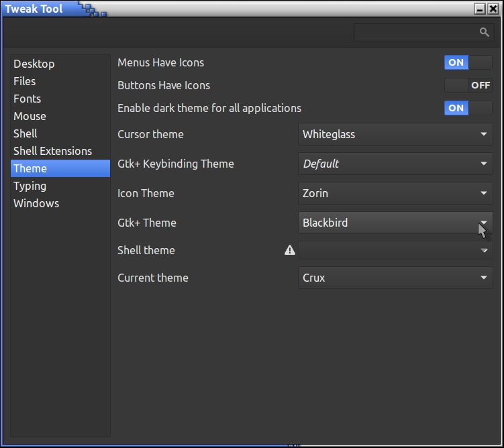504x448 pixels.
Task: Toggle Menus Have Icons switch off
Action: coord(468,62)
